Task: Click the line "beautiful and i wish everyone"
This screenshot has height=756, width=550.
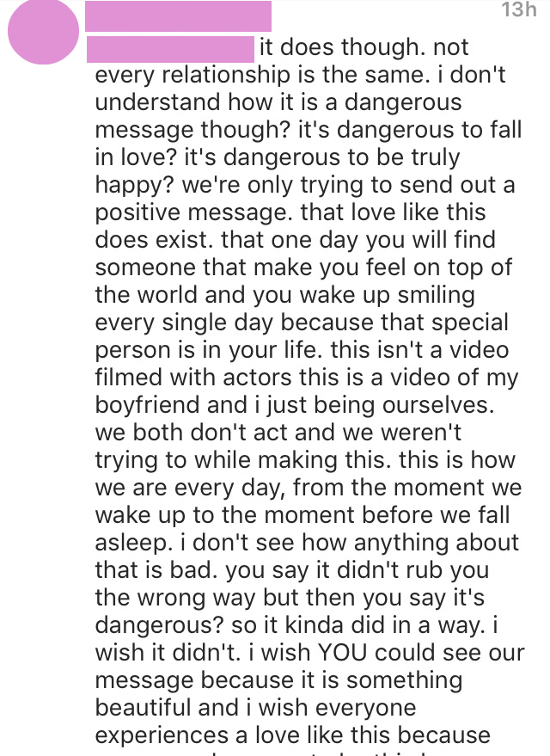Action: point(256,707)
